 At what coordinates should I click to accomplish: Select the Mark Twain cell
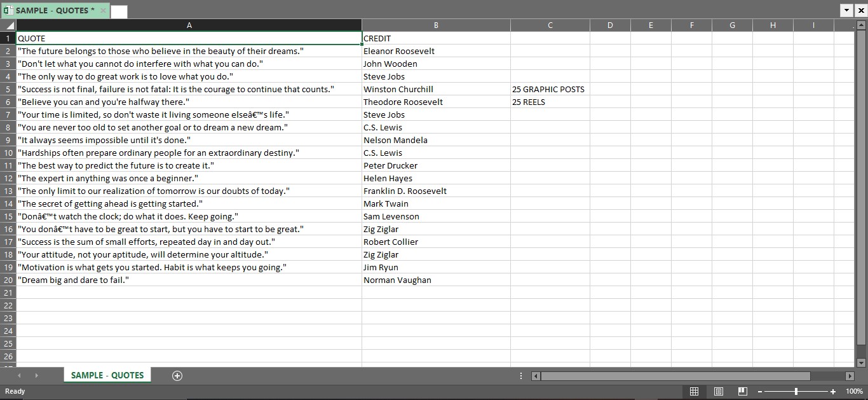coord(436,203)
